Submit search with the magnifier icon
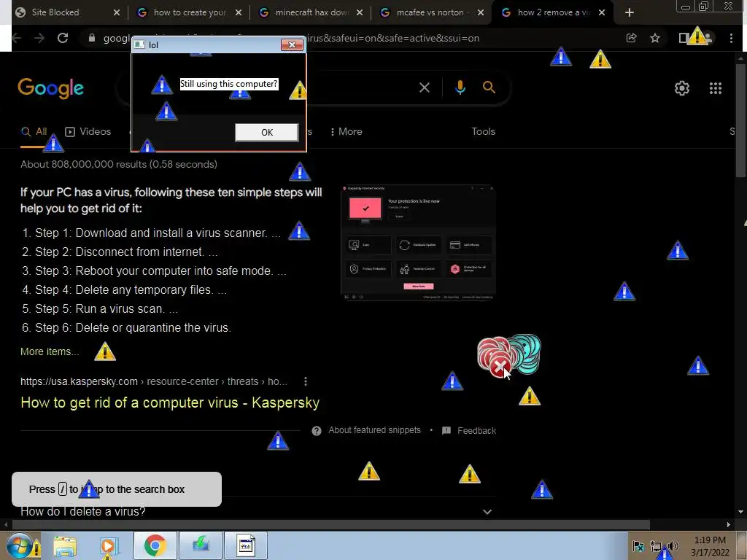The height and width of the screenshot is (560, 747). tap(489, 87)
